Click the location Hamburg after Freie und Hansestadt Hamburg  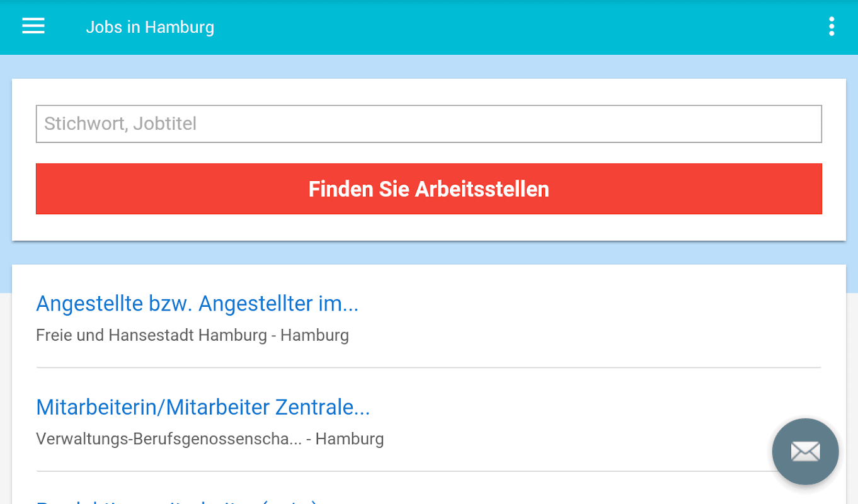(314, 335)
